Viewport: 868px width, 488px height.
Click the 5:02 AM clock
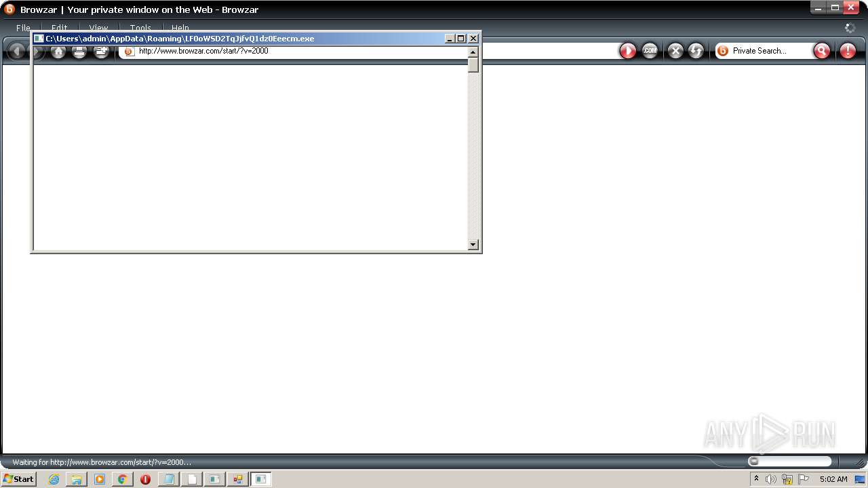833,479
